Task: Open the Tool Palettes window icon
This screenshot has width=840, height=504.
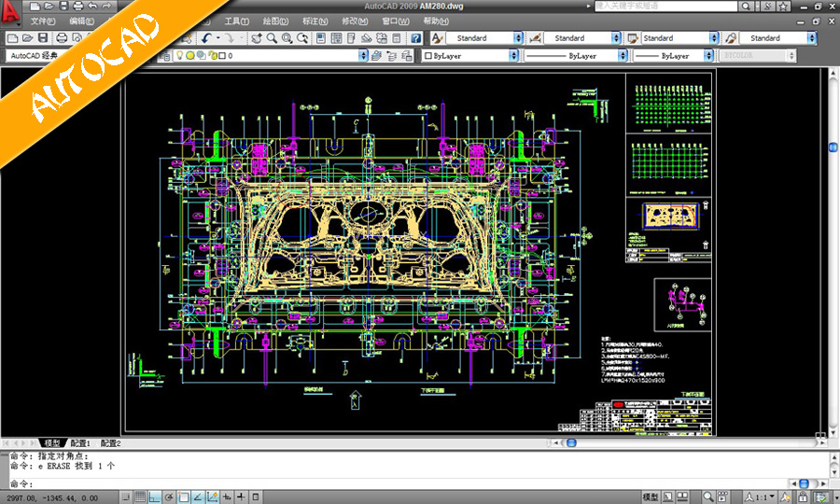Action: tap(352, 38)
